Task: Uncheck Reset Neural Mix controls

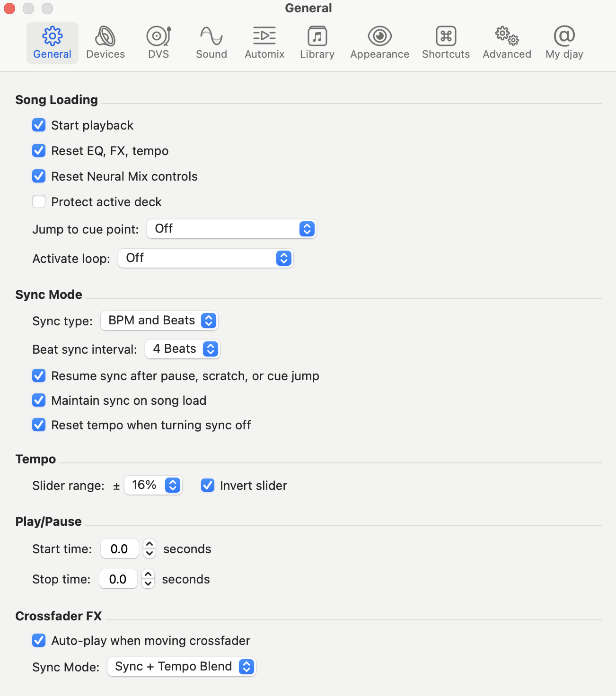Action: (39, 176)
